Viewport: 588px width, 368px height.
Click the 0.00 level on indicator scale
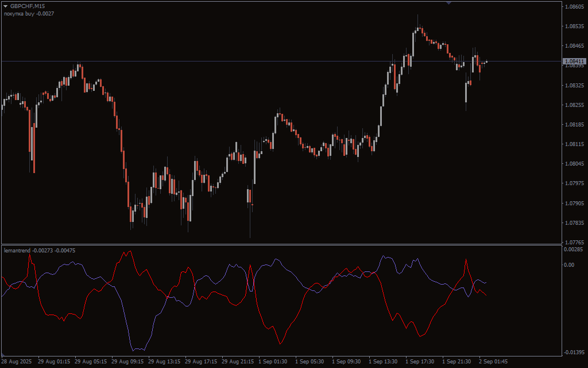click(568, 265)
